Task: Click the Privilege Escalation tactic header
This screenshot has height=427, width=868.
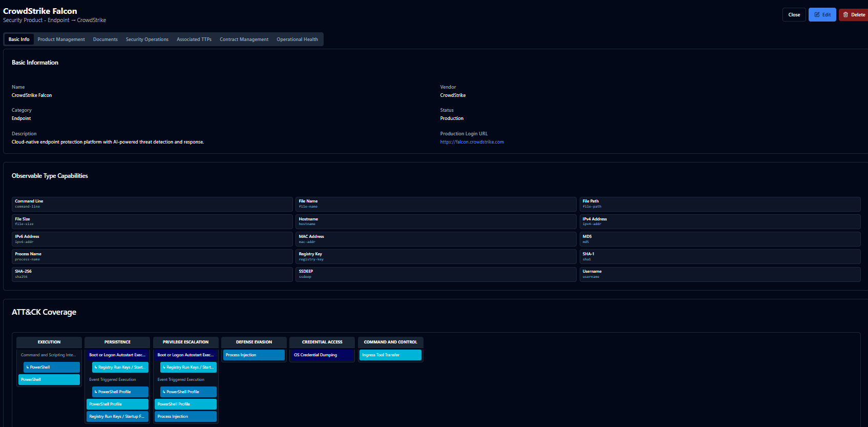Action: coord(186,342)
